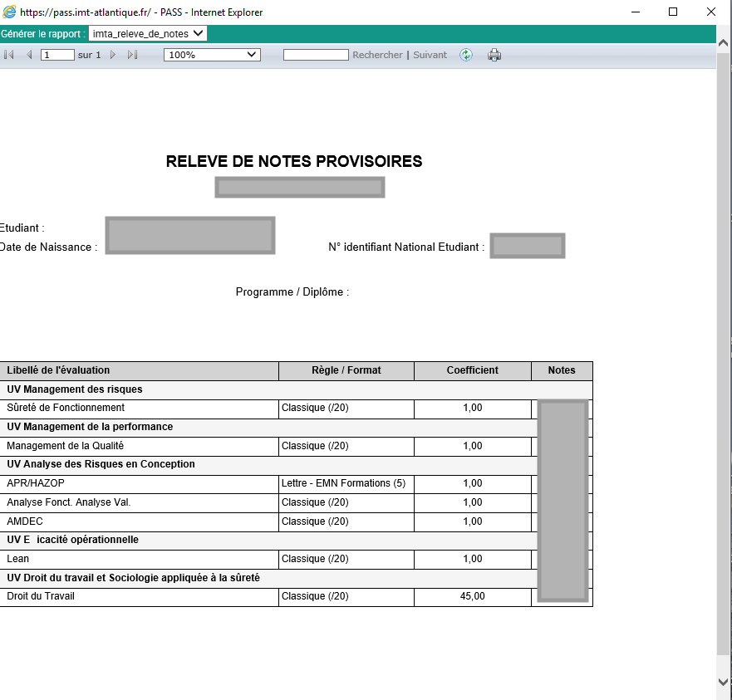Click the Classique (/20) format cell in Droit du Travail row
This screenshot has height=700, width=732.
tap(346, 596)
